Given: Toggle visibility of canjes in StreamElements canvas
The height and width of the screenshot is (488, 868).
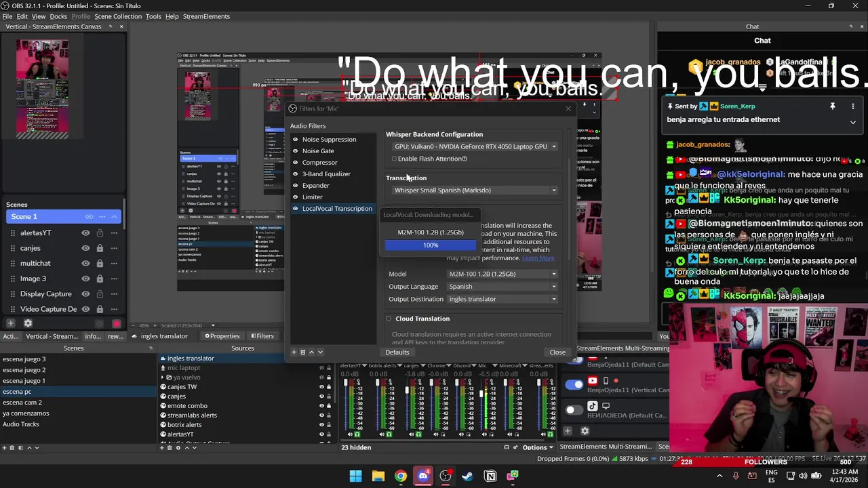Looking at the screenshot, I should (85, 248).
